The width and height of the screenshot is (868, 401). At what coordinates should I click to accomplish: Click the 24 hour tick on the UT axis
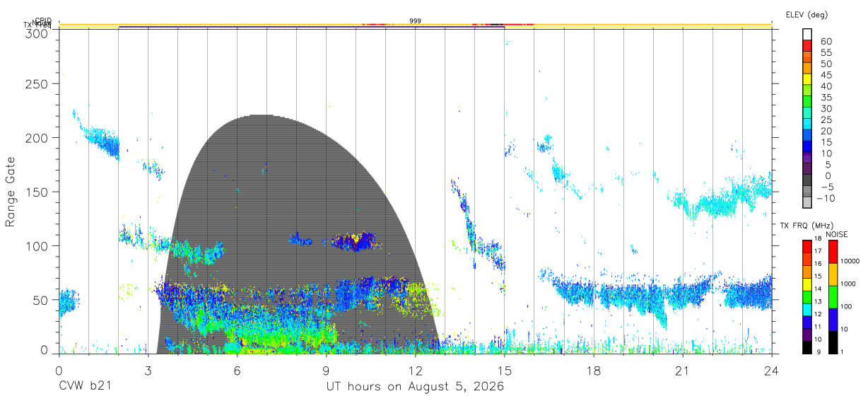click(x=771, y=371)
